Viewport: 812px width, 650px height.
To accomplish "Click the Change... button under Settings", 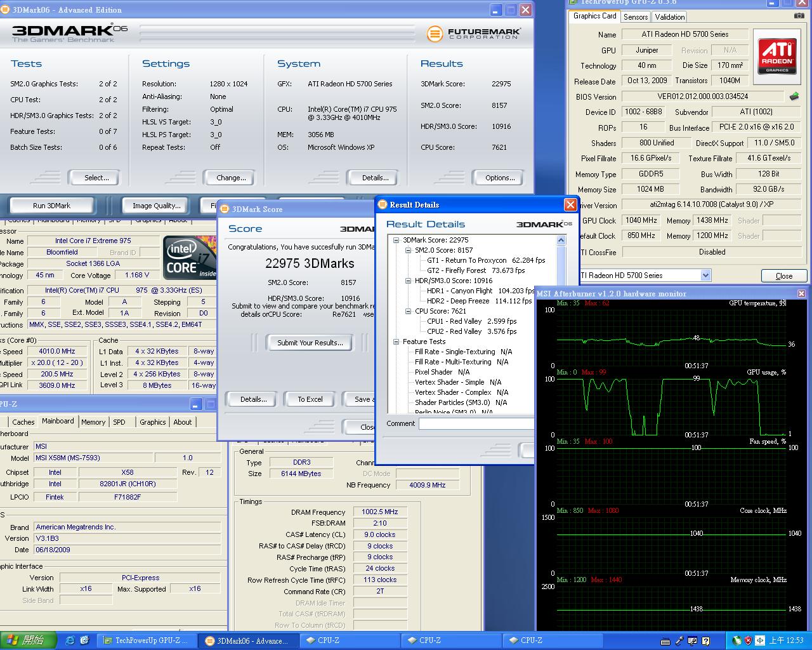I will click(x=231, y=178).
